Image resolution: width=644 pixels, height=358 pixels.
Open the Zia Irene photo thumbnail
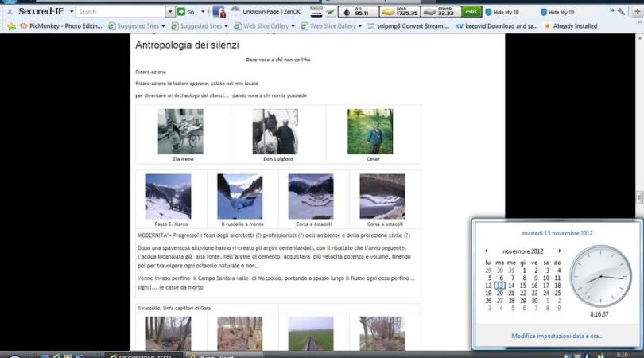pyautogui.click(x=182, y=131)
